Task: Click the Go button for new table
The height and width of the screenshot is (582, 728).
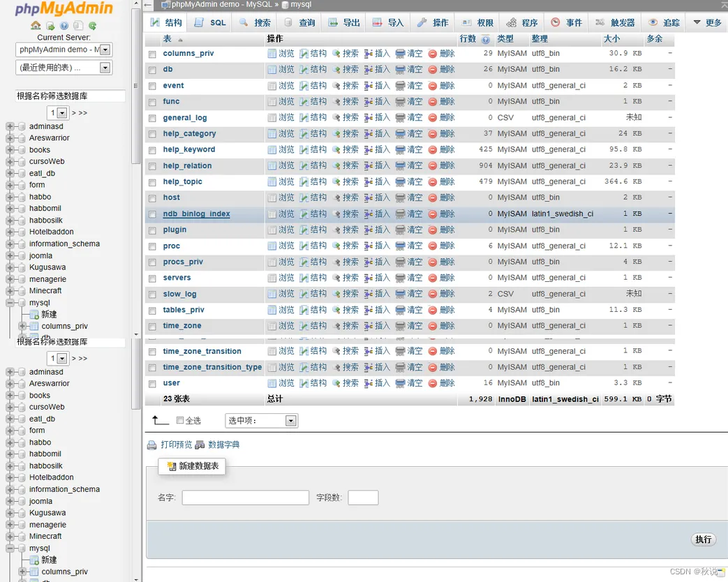Action: [x=704, y=539]
